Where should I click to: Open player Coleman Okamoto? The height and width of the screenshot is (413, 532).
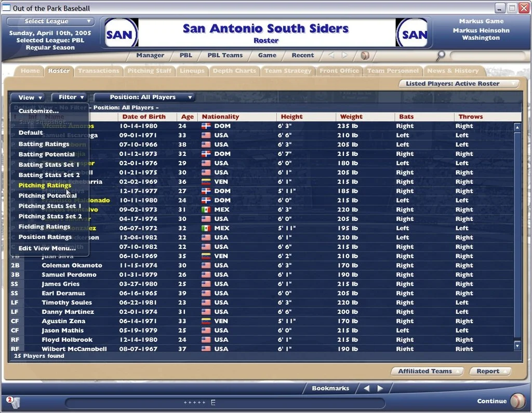coord(72,265)
